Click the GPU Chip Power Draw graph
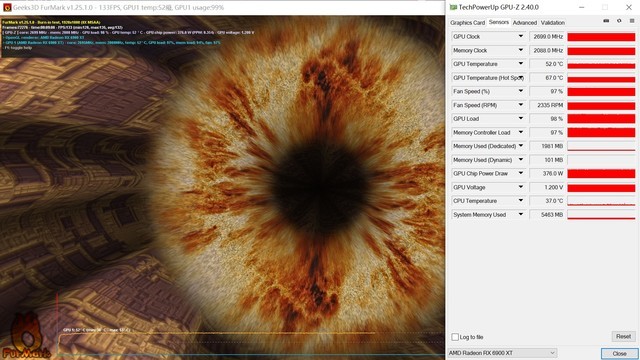The height and width of the screenshot is (360, 640). [601, 174]
